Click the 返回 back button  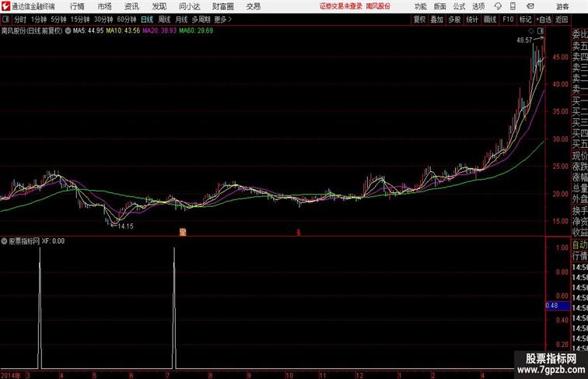click(x=562, y=19)
